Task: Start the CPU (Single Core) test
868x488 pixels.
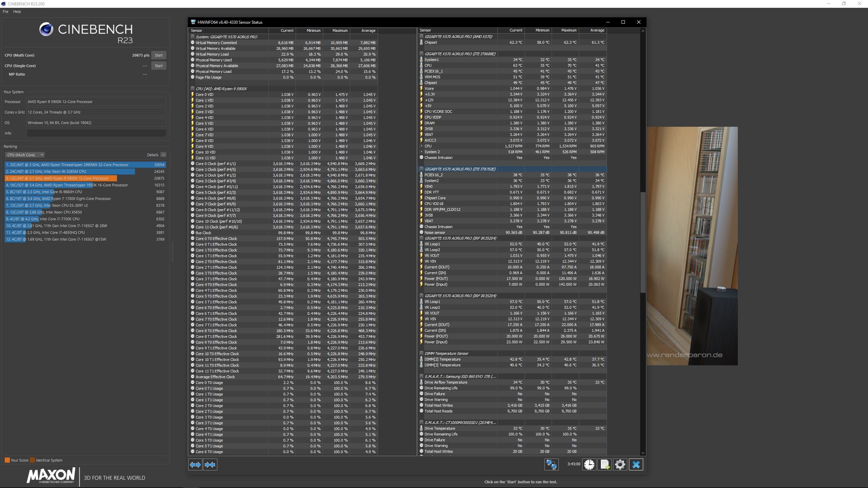Action: 159,66
